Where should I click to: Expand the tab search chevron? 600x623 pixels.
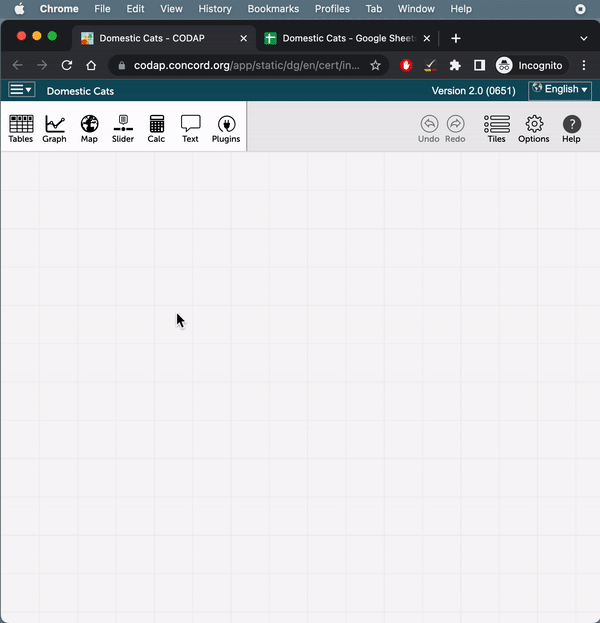tap(583, 39)
